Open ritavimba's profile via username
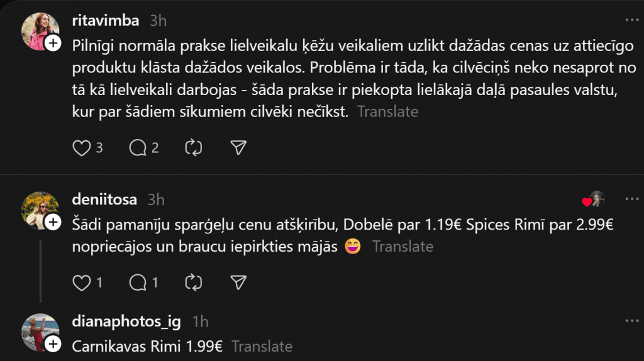 coord(106,20)
